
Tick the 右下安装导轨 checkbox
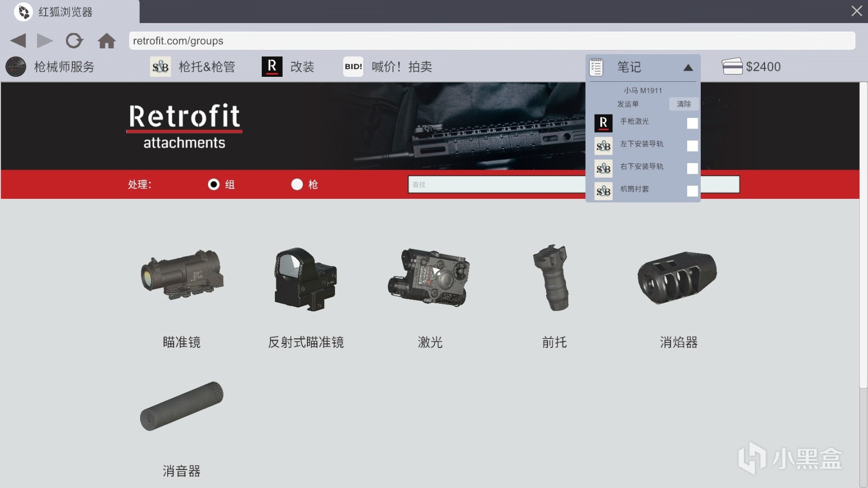pos(692,168)
